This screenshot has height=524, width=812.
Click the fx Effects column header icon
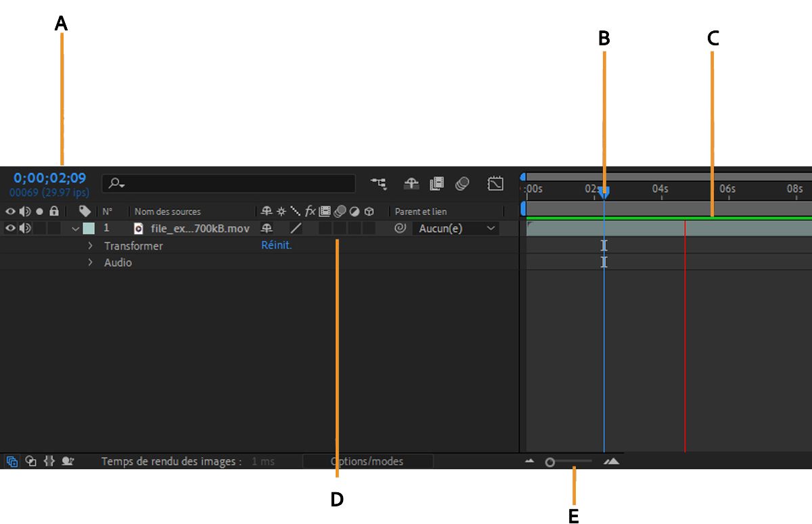coord(311,212)
